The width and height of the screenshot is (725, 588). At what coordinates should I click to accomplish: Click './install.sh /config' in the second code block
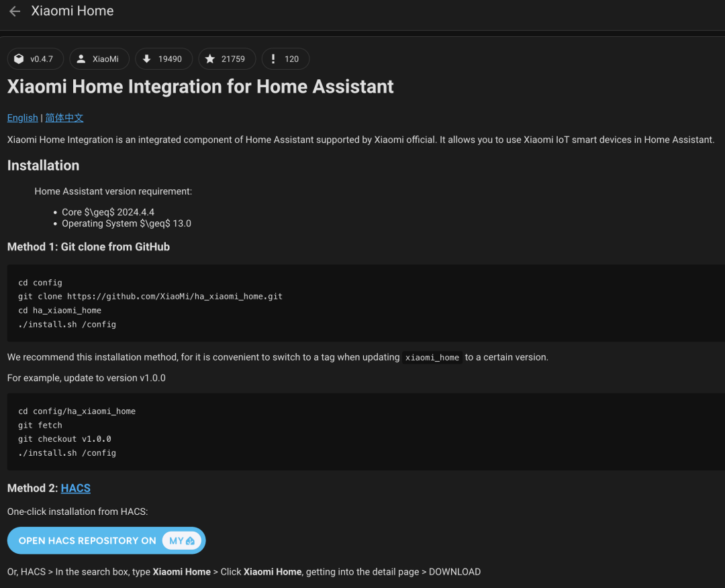tap(67, 452)
